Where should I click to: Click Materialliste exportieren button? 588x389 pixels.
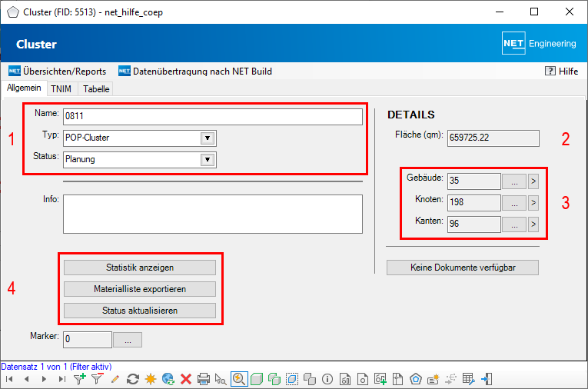point(140,289)
